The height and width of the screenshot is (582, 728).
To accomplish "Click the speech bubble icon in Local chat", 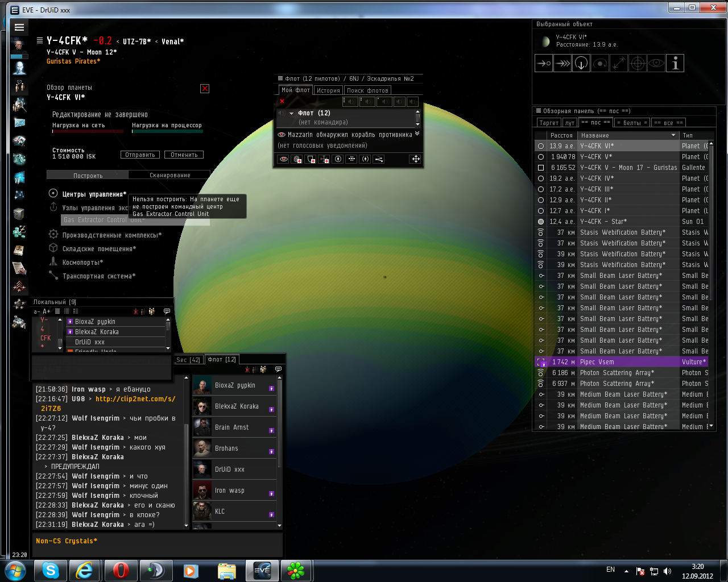I will tap(167, 311).
